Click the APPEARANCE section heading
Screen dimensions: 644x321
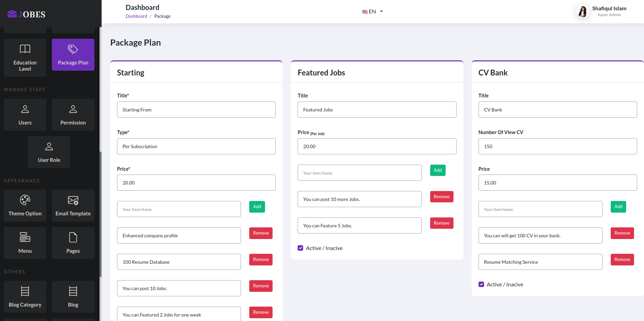pos(22,181)
